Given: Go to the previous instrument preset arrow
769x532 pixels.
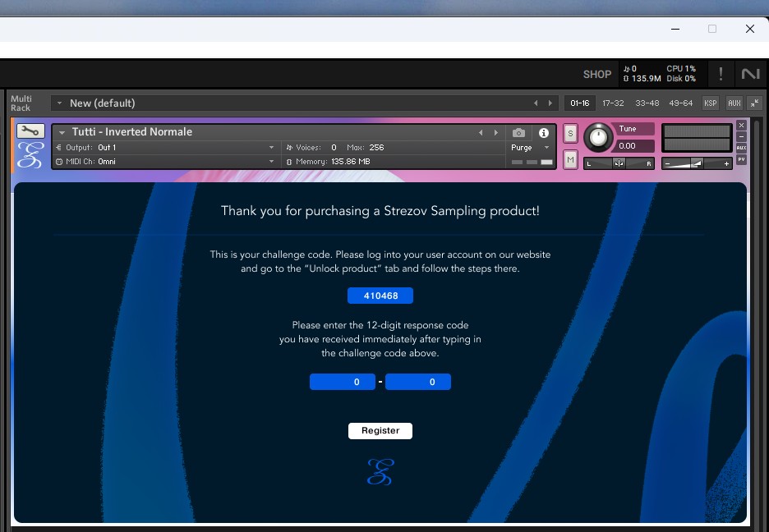Looking at the screenshot, I should point(481,132).
